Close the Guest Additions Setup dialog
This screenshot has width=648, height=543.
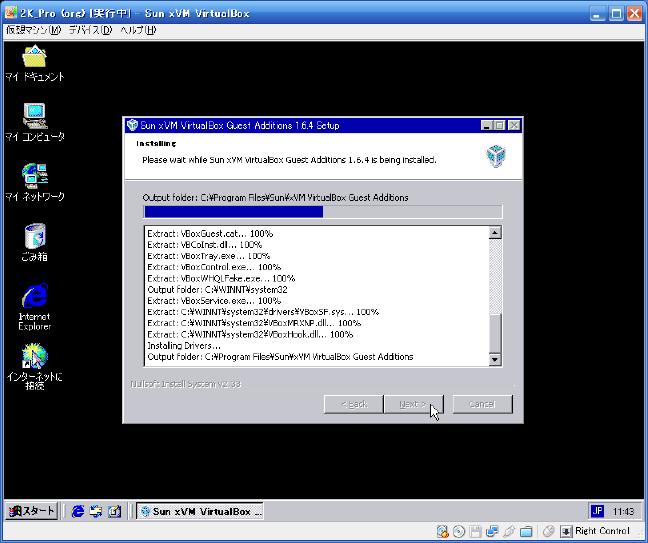pos(514,125)
